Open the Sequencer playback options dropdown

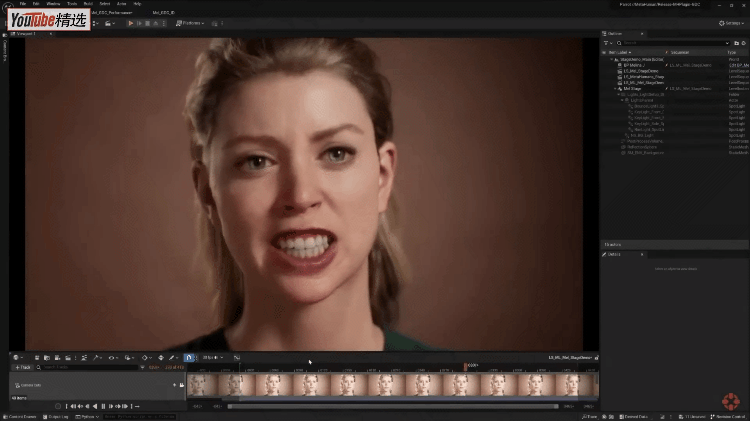[129, 358]
